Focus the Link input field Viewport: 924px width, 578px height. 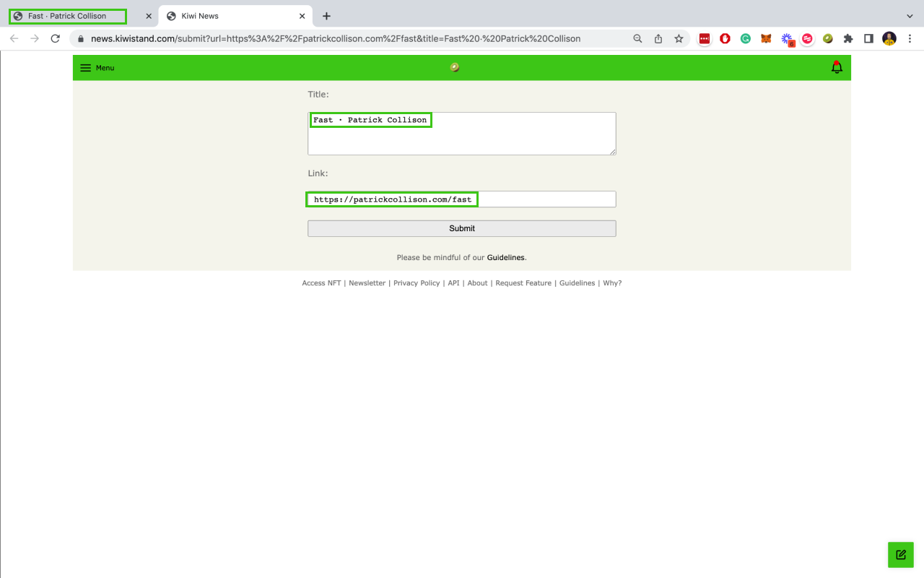(x=462, y=199)
